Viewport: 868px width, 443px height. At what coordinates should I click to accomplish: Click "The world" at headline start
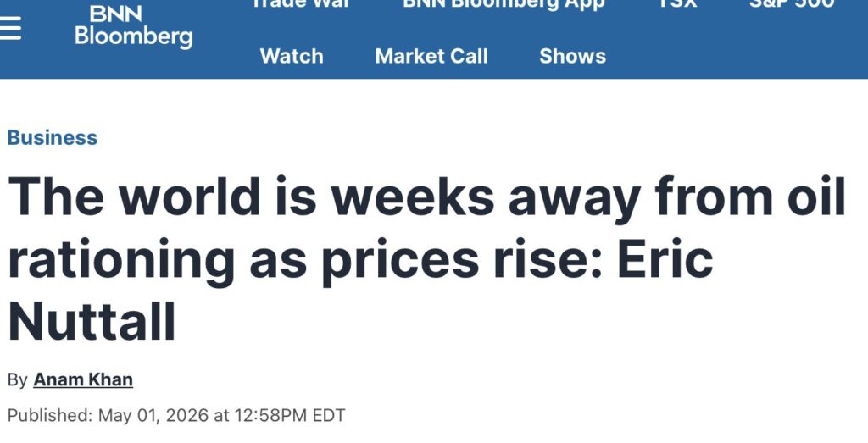click(134, 196)
